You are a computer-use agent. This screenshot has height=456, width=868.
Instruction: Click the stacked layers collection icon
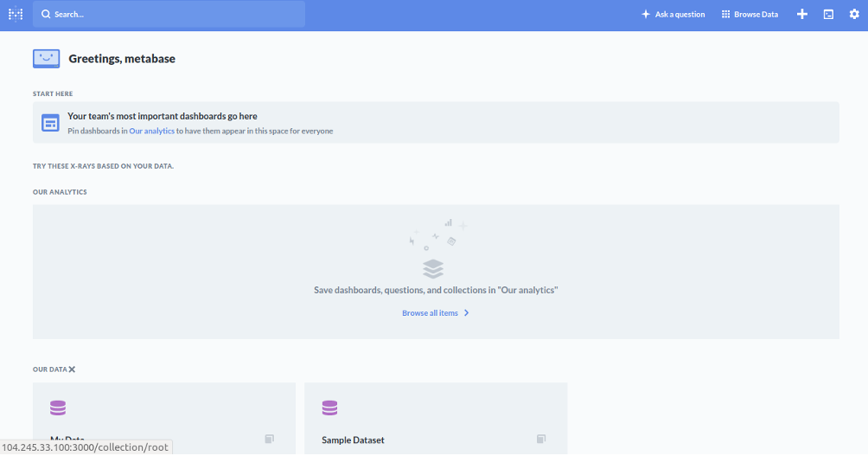(x=433, y=269)
